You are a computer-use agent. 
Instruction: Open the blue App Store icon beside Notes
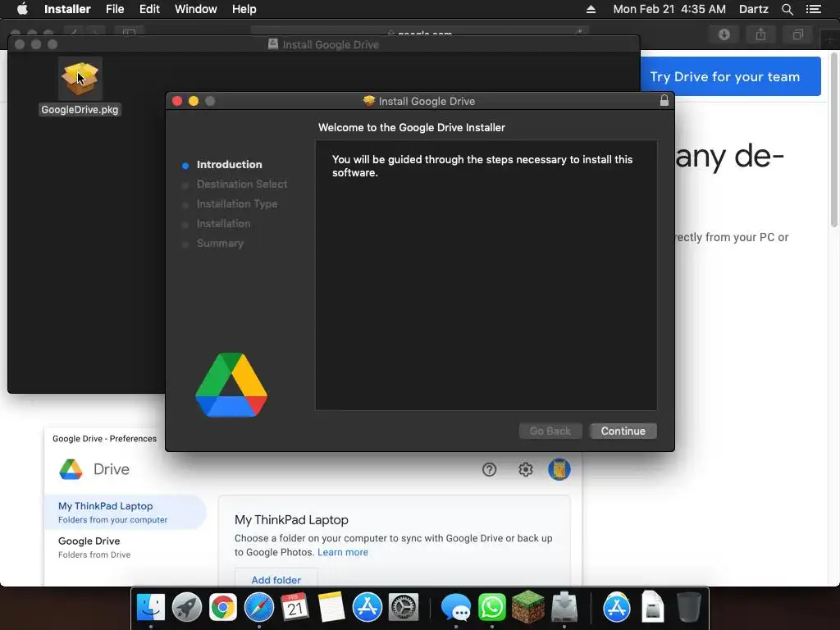coord(367,607)
